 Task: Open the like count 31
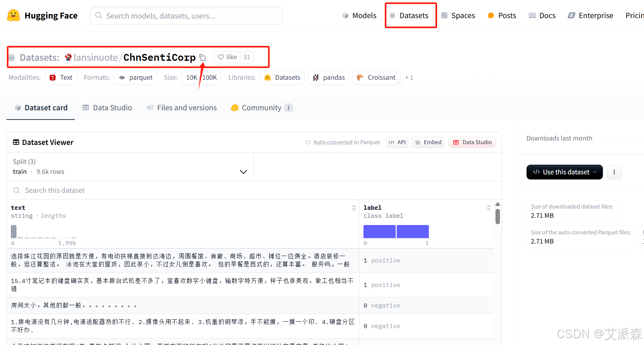pos(247,57)
